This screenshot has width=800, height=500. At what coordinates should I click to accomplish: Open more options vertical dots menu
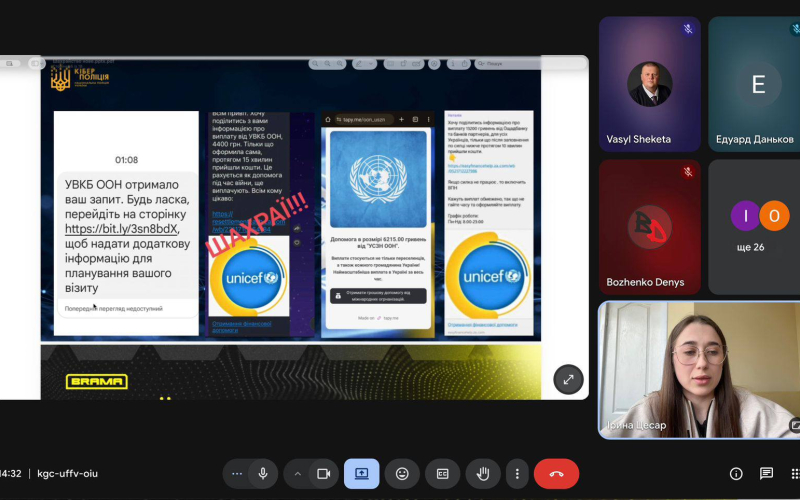coord(516,473)
